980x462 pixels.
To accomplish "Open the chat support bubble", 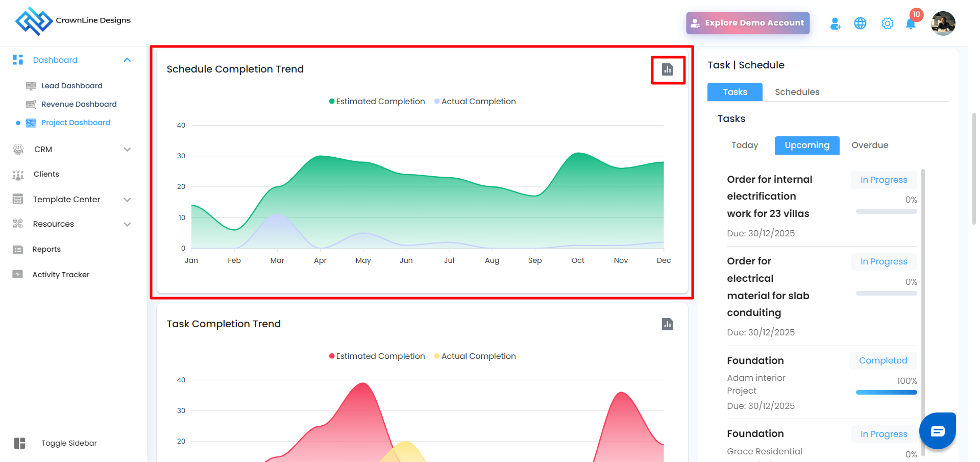I will click(x=937, y=431).
